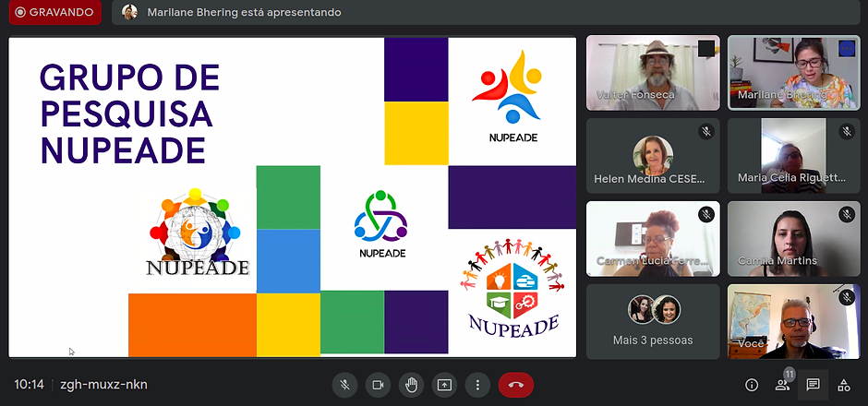
Task: Select your own Você video tile
Action: [794, 321]
